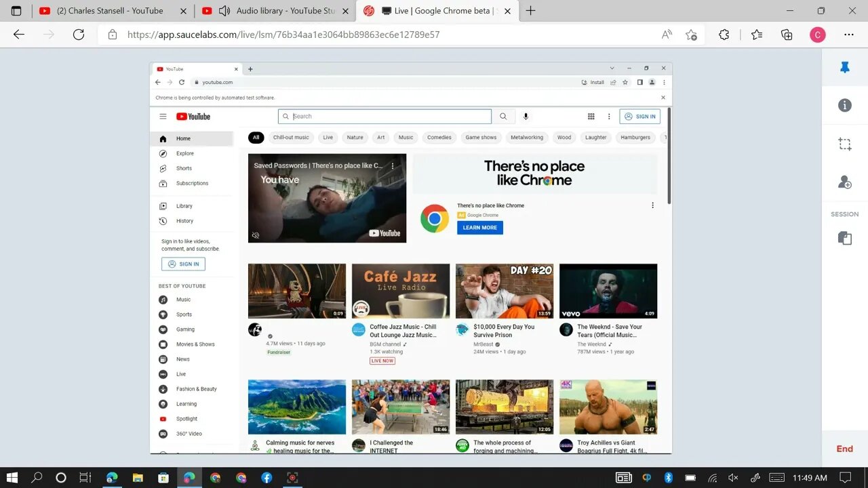Open Movies & Shows category
Image resolution: width=868 pixels, height=488 pixels.
(x=193, y=344)
